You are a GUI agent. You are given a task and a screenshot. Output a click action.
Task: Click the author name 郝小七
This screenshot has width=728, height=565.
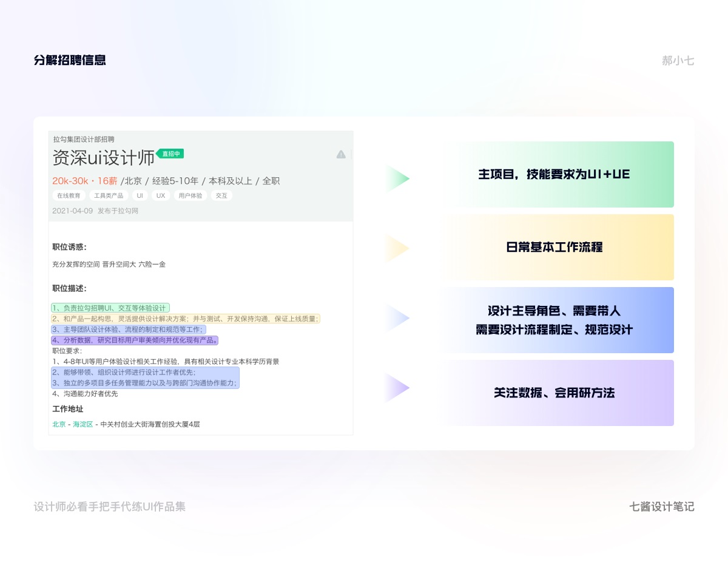pos(678,61)
